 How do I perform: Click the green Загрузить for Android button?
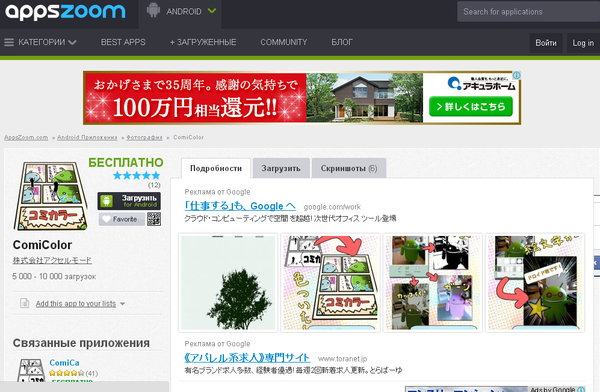(129, 201)
